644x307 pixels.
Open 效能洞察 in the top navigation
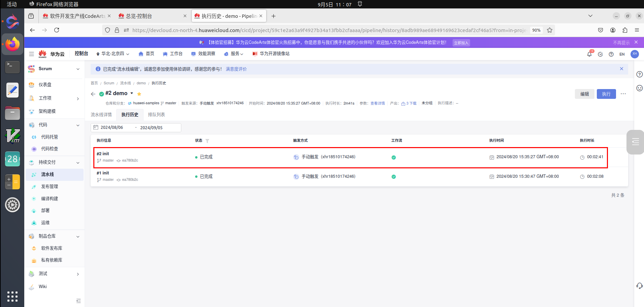[203, 54]
